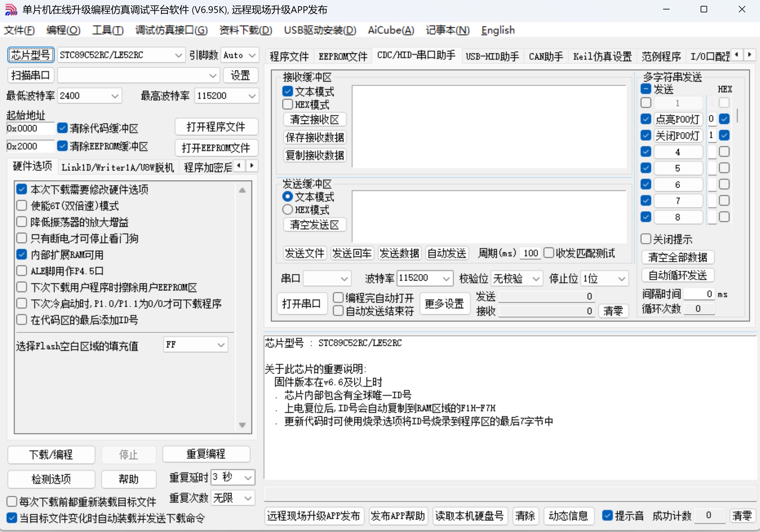Click start address 0x0000 input field
The height and width of the screenshot is (532, 760).
[30, 128]
